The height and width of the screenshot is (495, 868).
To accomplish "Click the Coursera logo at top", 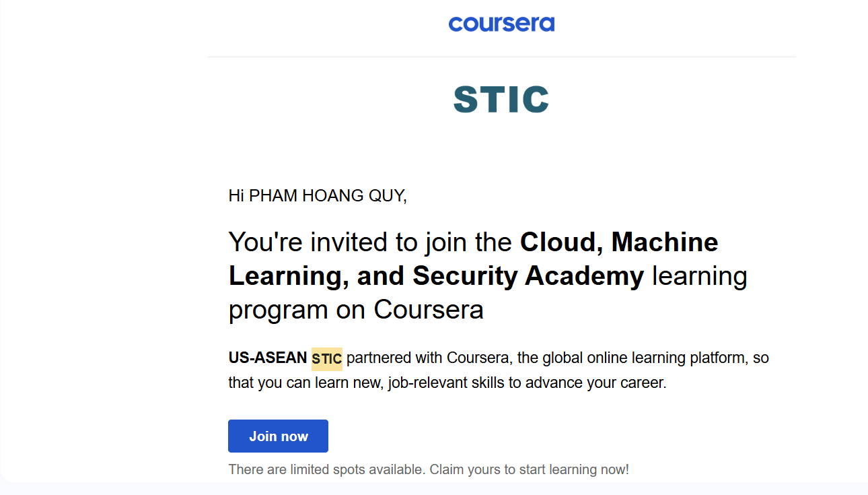I will pyautogui.click(x=501, y=24).
